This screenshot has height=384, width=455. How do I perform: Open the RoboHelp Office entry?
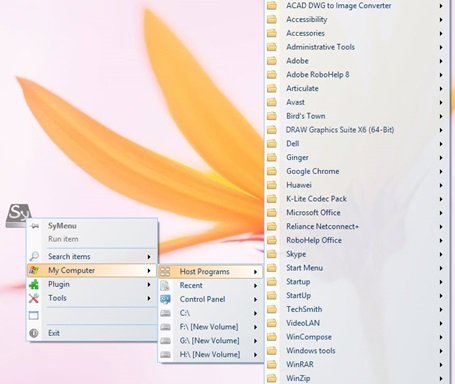click(356, 240)
